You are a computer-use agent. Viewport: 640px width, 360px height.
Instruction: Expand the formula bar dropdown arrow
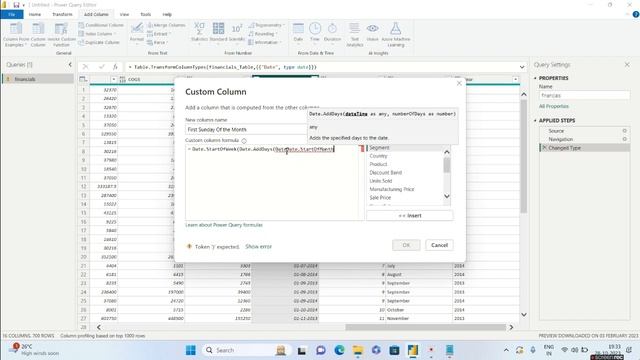[522, 67]
